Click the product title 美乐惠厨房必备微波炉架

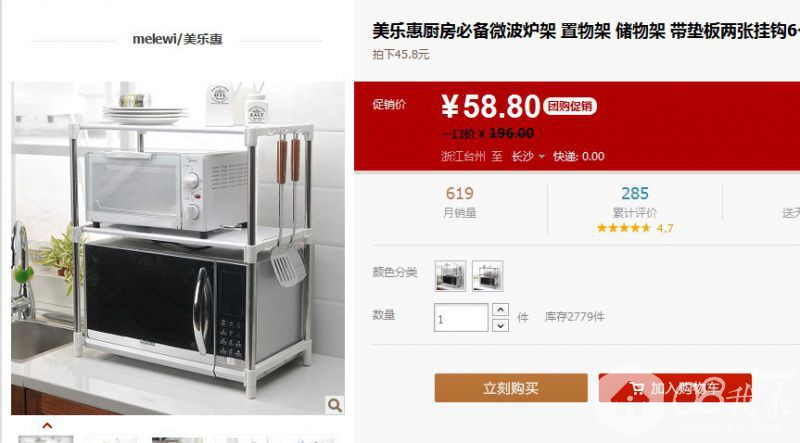point(464,31)
